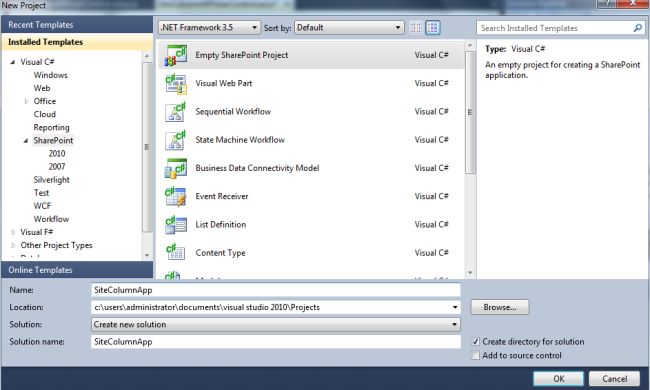Select the 2010 SharePoint tree item

57,153
